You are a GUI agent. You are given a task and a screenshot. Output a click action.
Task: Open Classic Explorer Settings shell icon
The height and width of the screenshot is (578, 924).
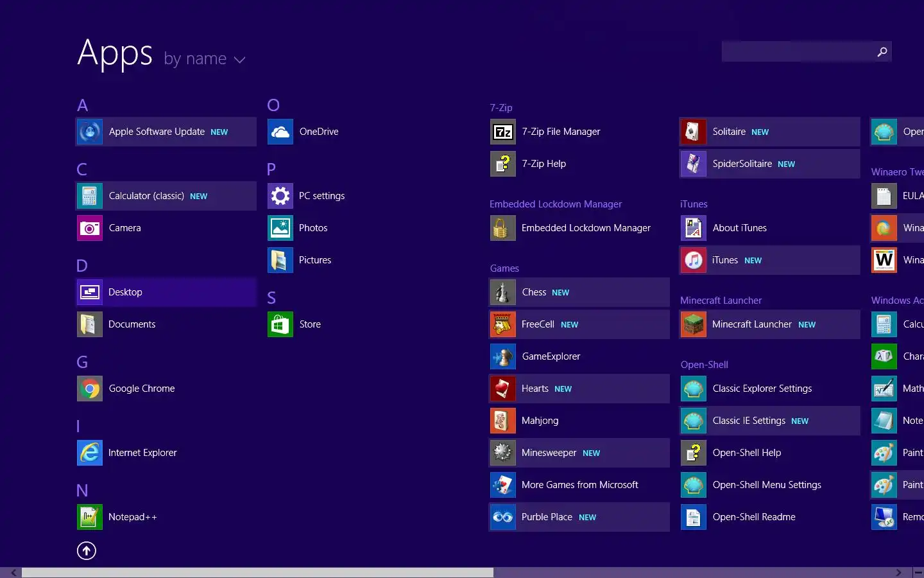tap(694, 389)
